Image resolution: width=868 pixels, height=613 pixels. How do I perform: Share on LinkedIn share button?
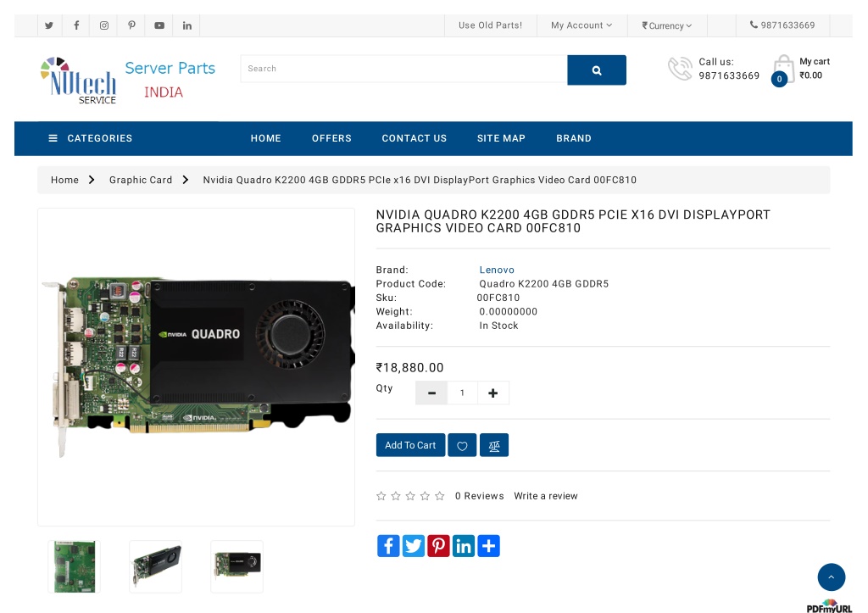(464, 546)
